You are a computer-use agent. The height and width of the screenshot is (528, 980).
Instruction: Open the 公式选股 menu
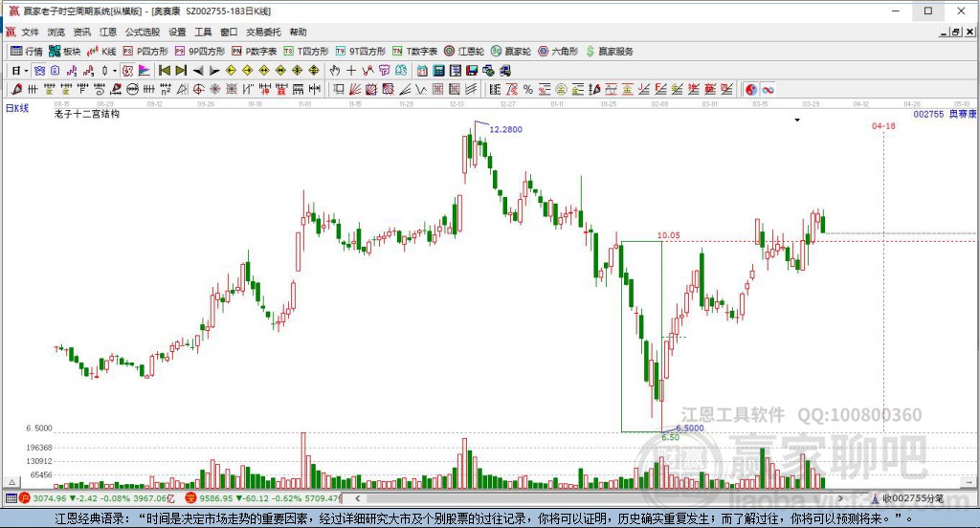click(x=143, y=32)
